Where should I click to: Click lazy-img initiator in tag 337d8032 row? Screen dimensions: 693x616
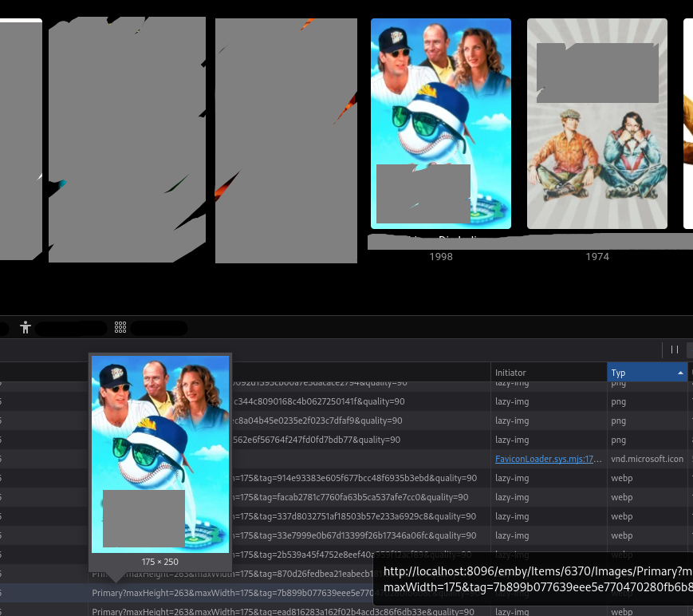point(512,516)
